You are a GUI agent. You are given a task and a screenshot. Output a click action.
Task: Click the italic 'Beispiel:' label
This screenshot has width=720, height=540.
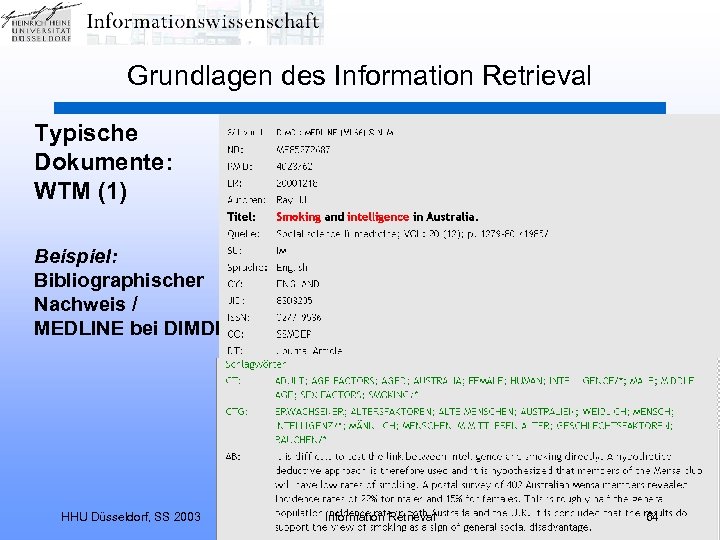tap(76, 256)
